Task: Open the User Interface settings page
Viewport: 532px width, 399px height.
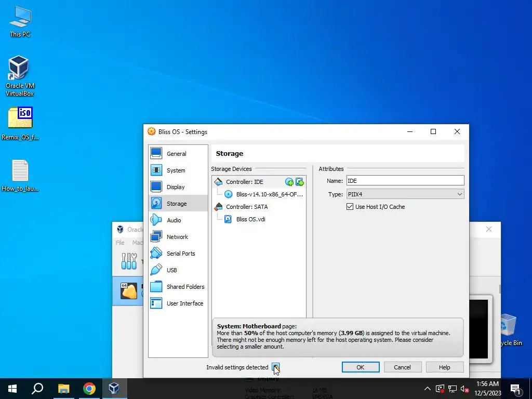Action: 178,303
